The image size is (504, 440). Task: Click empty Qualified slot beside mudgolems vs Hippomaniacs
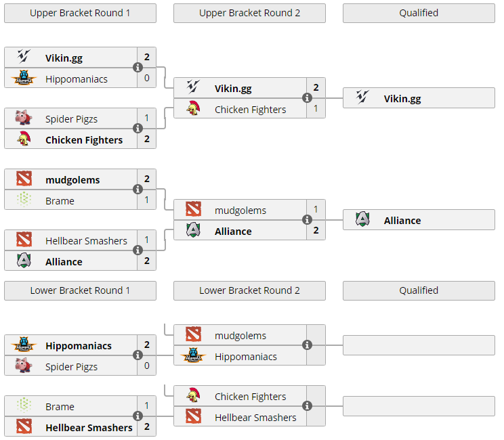[419, 345]
